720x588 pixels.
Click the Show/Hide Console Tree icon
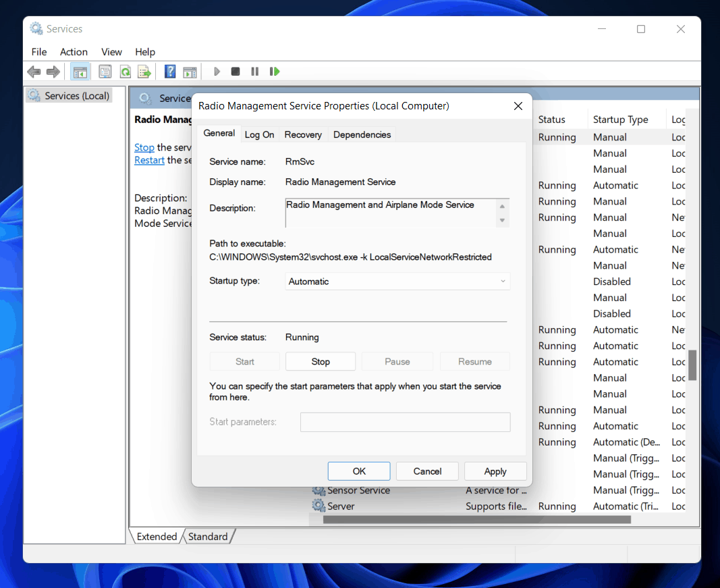click(80, 72)
